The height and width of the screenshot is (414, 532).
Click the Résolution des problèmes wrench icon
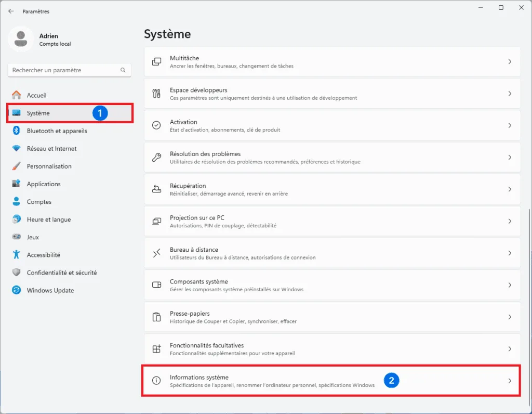pos(156,157)
